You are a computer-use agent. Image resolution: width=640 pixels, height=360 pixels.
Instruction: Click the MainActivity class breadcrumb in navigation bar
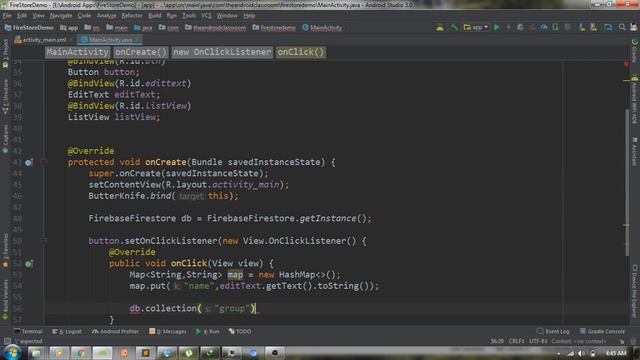click(x=322, y=28)
